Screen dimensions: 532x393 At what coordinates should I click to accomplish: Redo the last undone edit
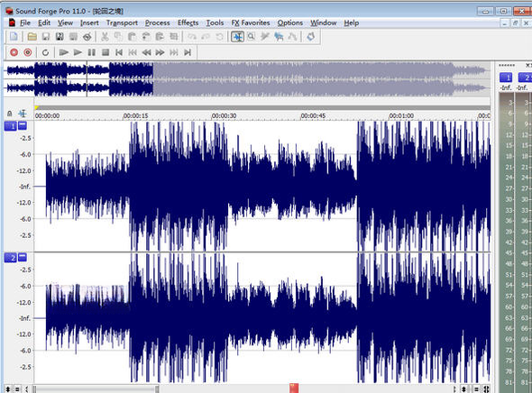206,36
